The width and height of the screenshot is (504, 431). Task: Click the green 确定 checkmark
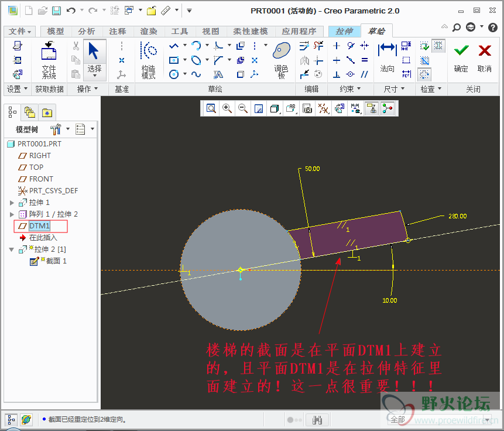point(461,51)
